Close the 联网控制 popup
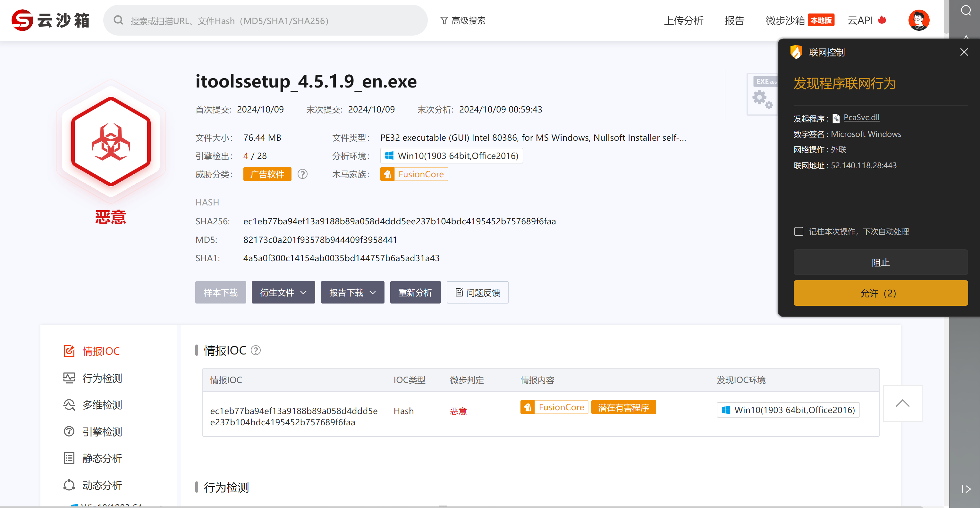 click(x=964, y=52)
